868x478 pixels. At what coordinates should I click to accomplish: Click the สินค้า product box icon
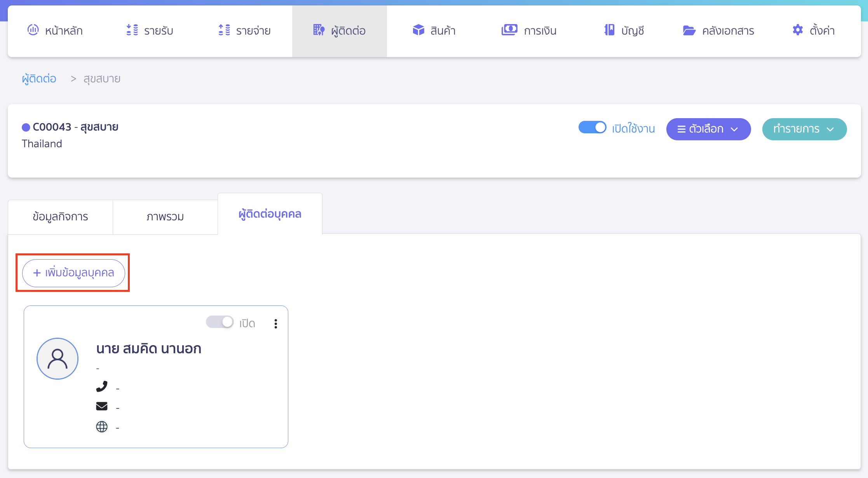(x=418, y=30)
